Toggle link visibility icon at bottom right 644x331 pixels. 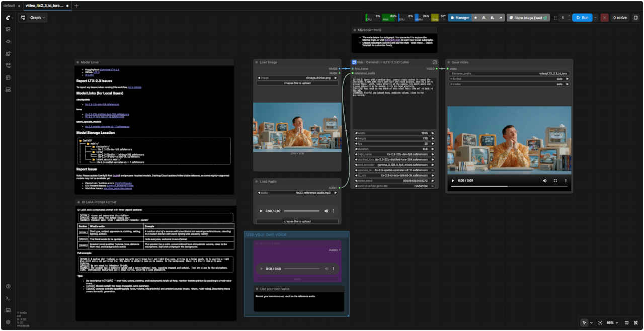tap(636, 322)
